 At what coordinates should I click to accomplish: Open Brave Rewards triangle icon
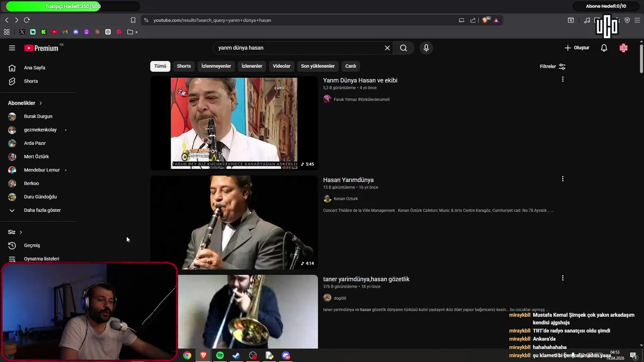click(496, 20)
